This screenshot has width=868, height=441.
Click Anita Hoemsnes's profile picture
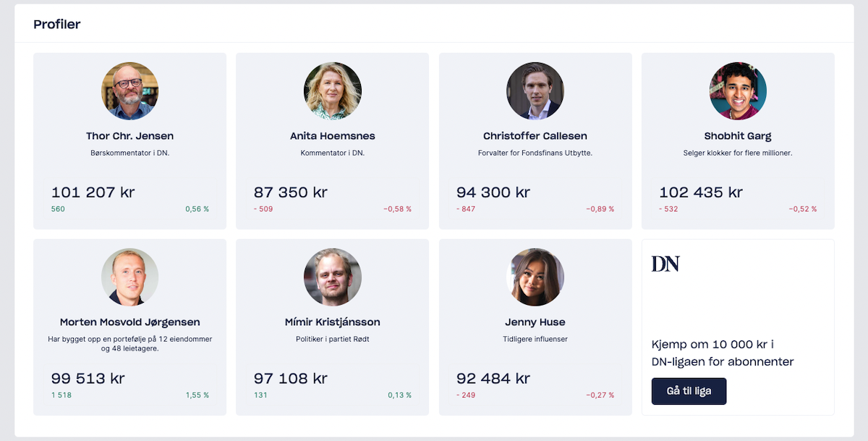[x=332, y=91]
